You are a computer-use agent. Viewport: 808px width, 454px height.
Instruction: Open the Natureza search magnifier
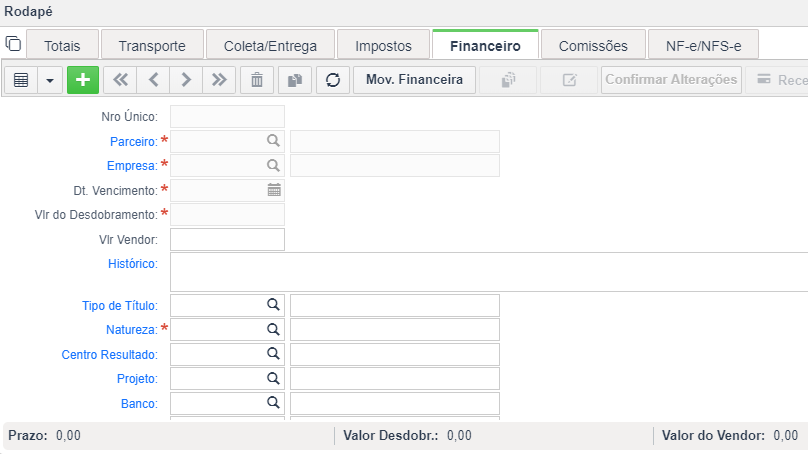[273, 329]
